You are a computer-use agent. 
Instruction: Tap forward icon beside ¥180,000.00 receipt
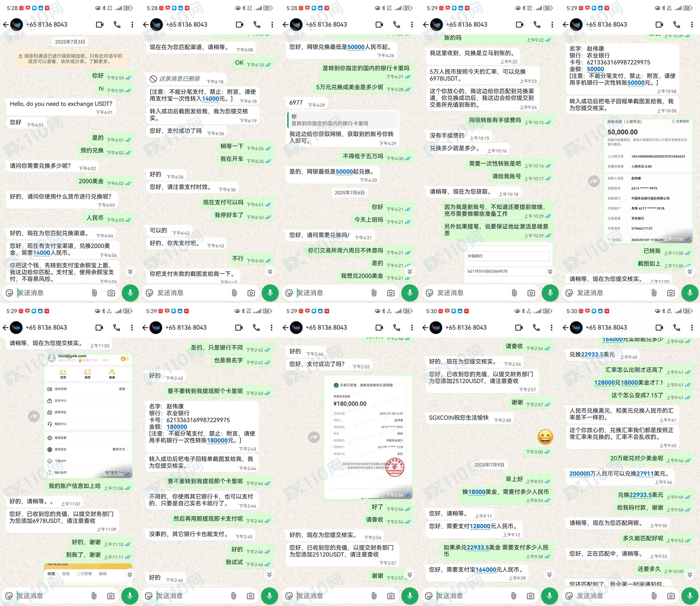pyautogui.click(x=314, y=437)
